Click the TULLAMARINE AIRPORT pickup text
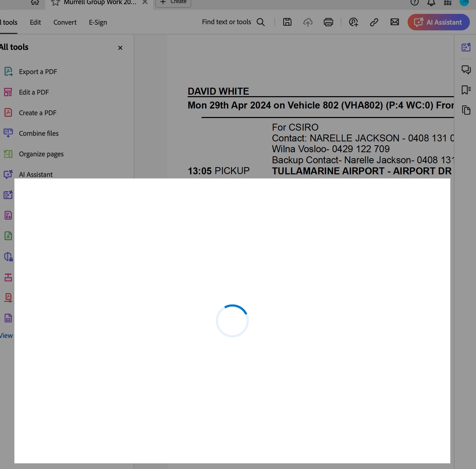This screenshot has width=476, height=469. tap(362, 171)
